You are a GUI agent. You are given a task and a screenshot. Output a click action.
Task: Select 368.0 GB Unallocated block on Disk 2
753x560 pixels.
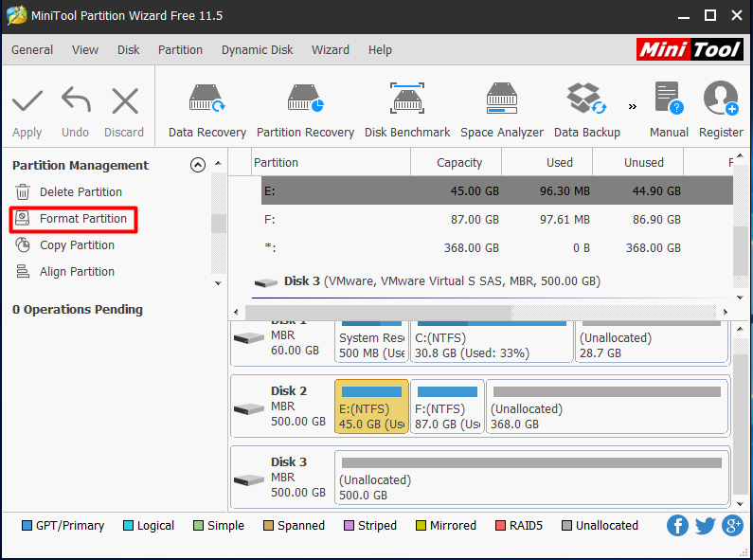click(607, 406)
